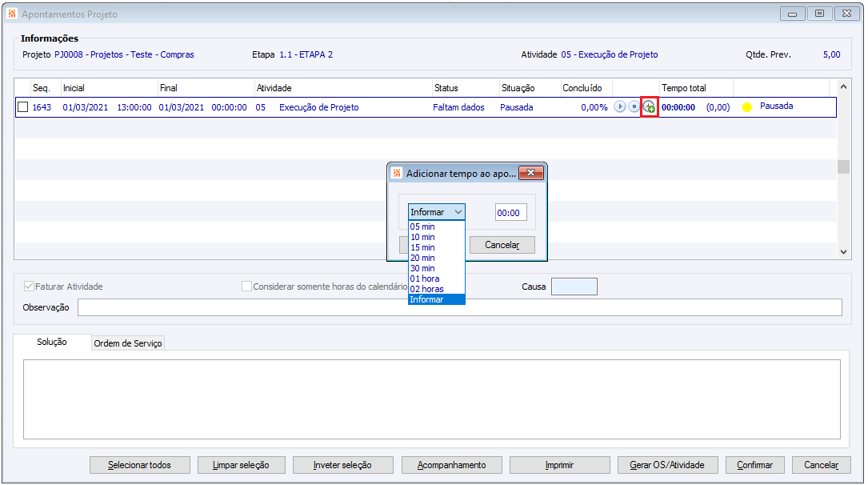Image resolution: width=868 pixels, height=485 pixels.
Task: Maximize the Apontamentos Projeto window
Action: [x=819, y=14]
